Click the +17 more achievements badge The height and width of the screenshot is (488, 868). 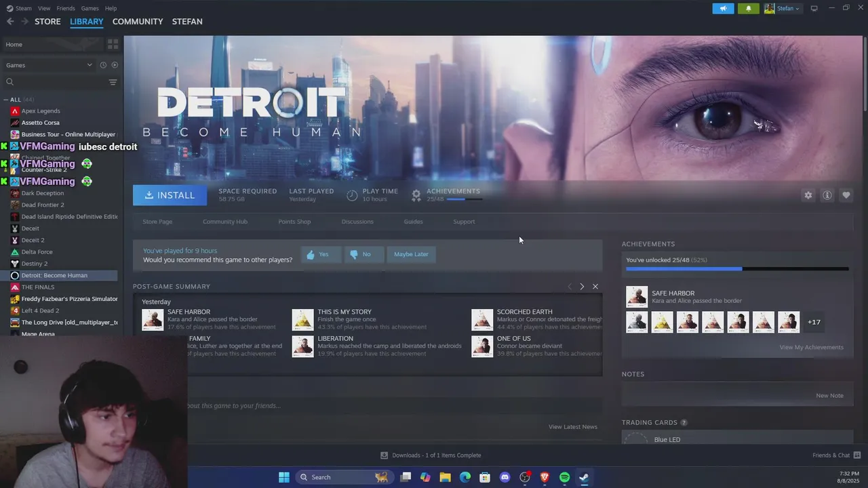tap(814, 322)
